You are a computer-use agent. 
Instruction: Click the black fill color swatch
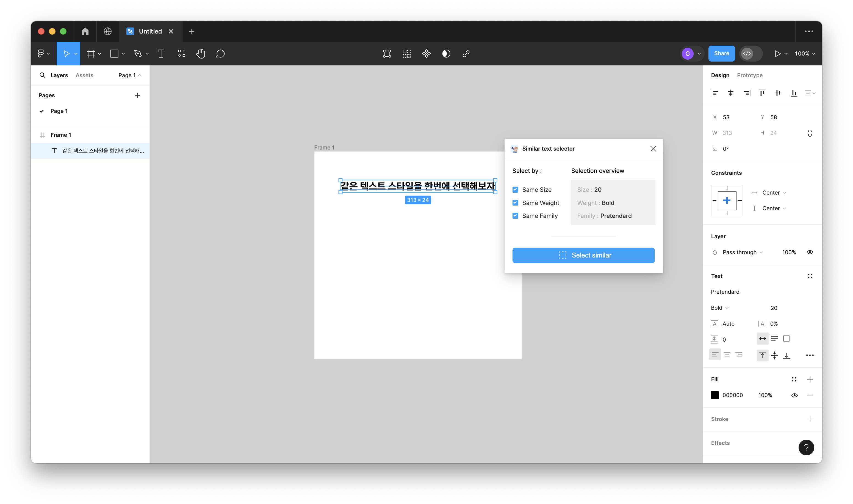coord(715,395)
